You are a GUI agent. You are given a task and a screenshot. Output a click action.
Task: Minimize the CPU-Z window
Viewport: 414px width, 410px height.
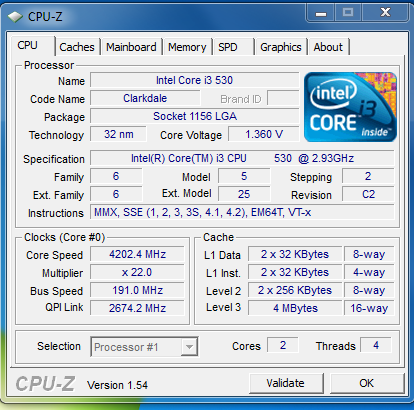tap(321, 13)
